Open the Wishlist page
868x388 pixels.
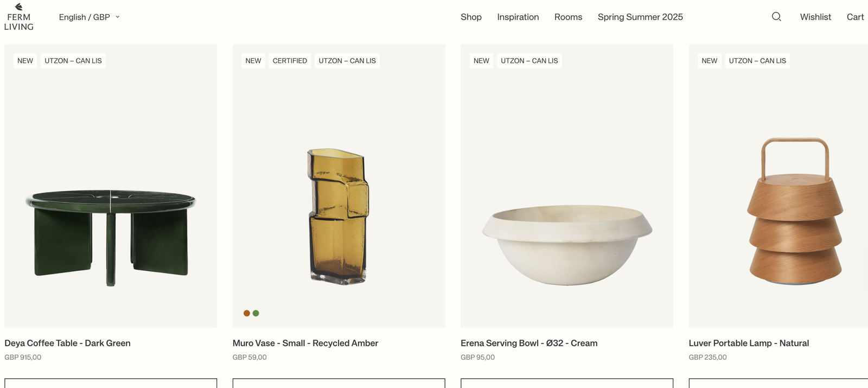click(x=815, y=17)
